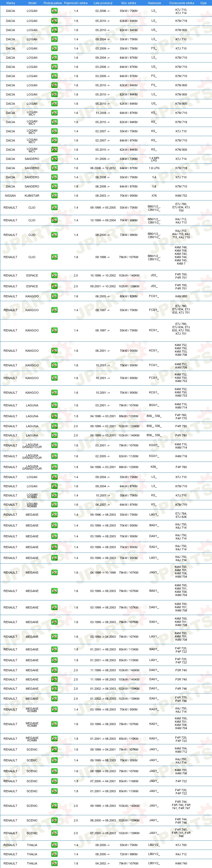Click the K4M 850 engine code cell
This screenshot has width=212, height=868.
click(x=181, y=297)
